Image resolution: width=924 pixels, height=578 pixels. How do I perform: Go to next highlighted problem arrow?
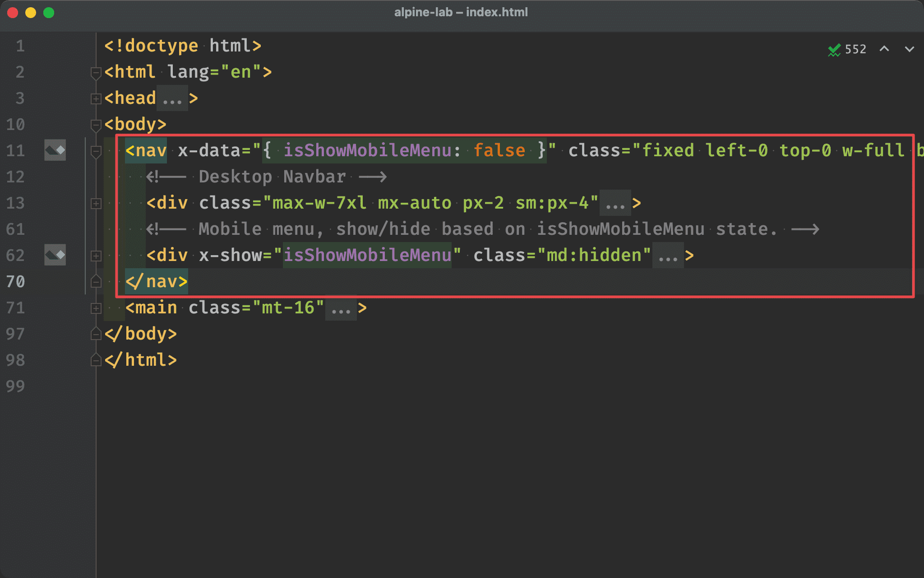point(910,49)
